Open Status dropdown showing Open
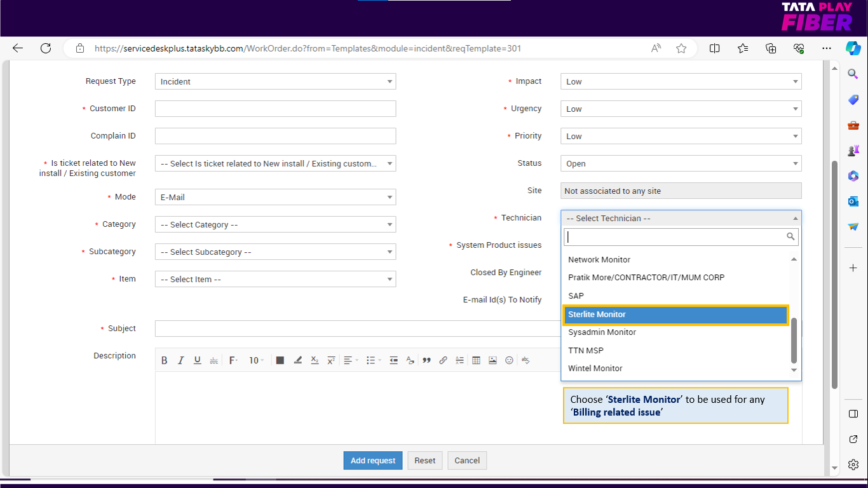The image size is (868, 488). click(681, 163)
